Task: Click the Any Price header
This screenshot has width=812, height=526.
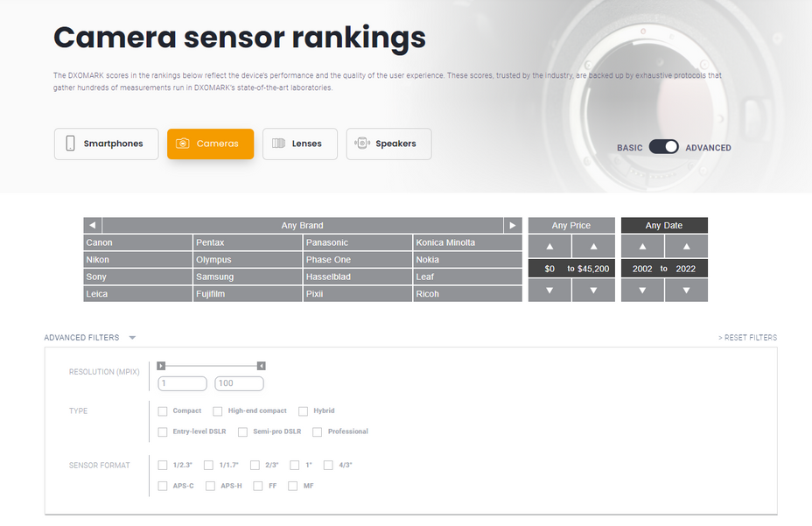Action: (x=571, y=226)
